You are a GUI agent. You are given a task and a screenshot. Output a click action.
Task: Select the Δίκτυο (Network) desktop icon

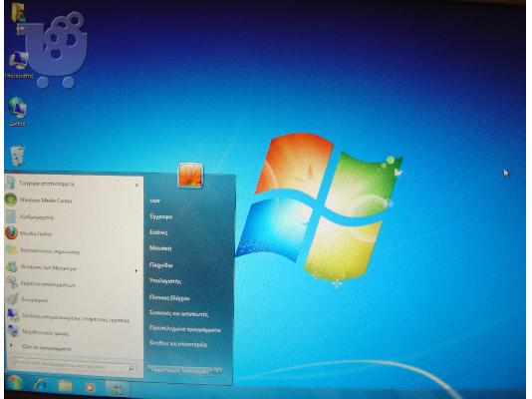17,112
